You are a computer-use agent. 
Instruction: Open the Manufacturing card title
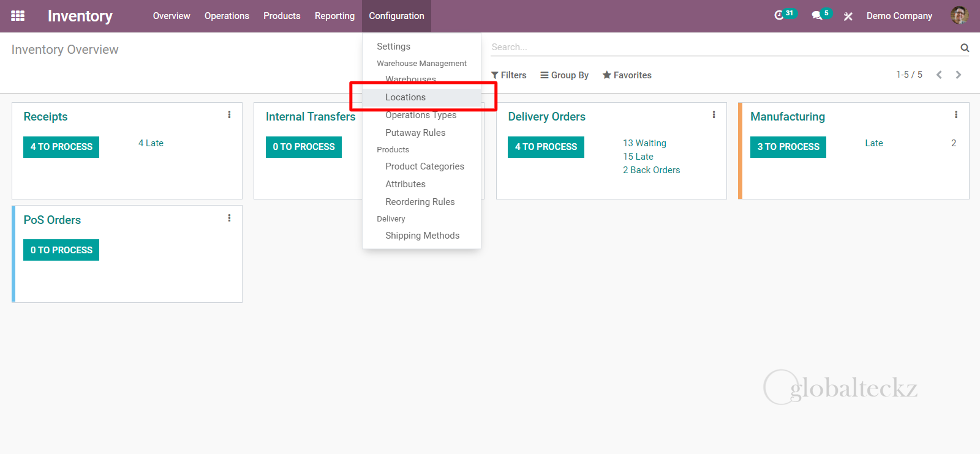(788, 117)
